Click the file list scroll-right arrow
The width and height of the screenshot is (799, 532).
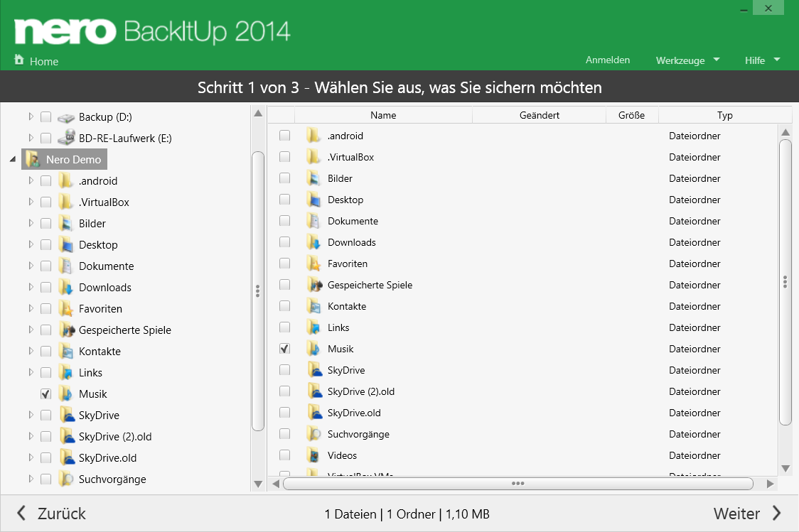coord(770,484)
